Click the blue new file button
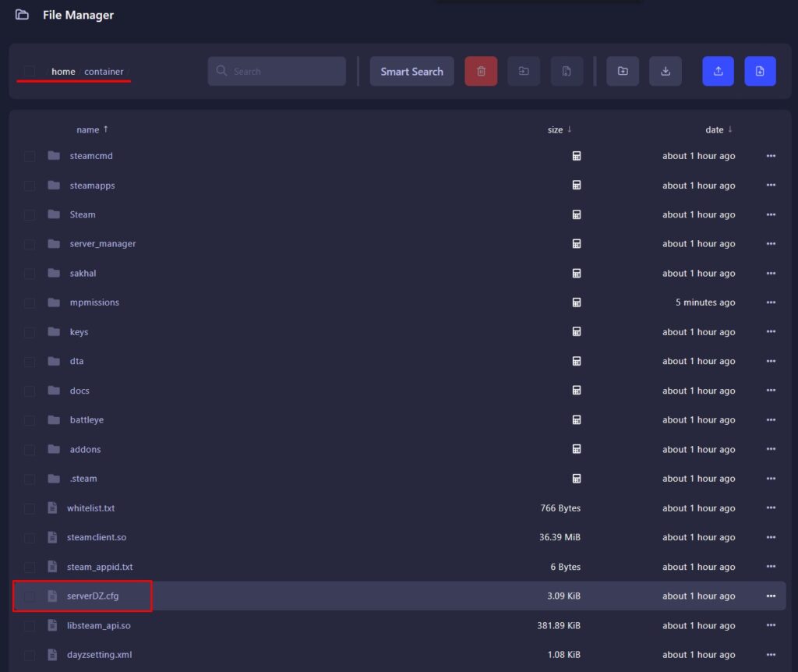The width and height of the screenshot is (798, 672). [760, 71]
